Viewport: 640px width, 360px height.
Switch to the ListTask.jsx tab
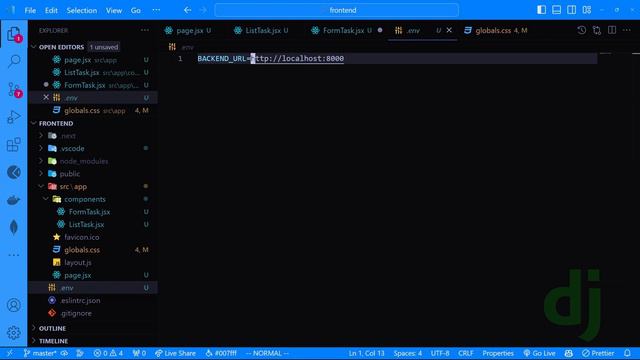261,31
